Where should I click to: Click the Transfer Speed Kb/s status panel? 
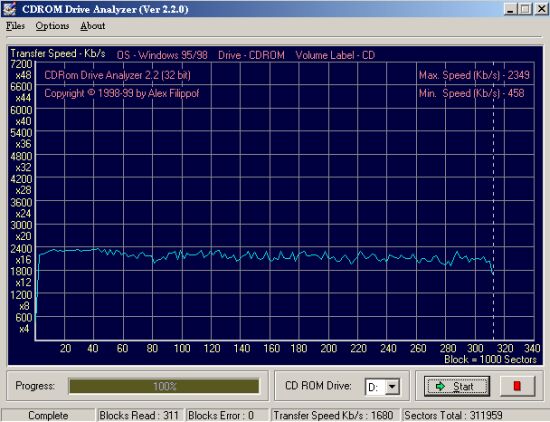point(334,415)
